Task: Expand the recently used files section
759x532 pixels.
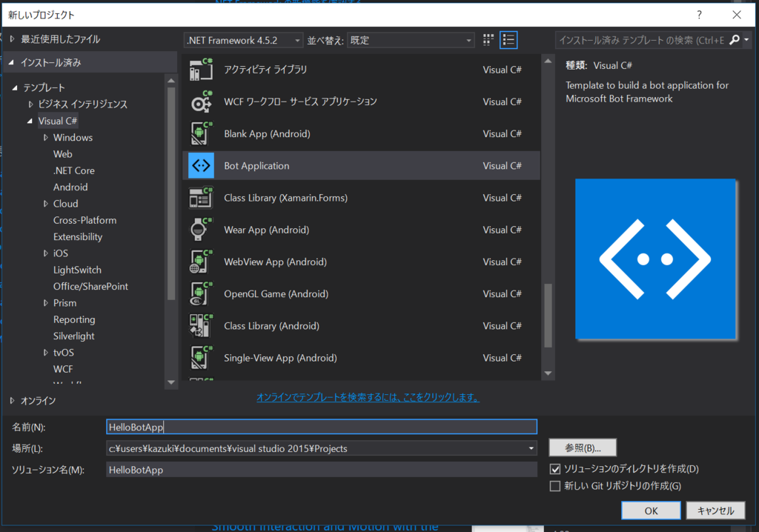Action: coord(12,39)
